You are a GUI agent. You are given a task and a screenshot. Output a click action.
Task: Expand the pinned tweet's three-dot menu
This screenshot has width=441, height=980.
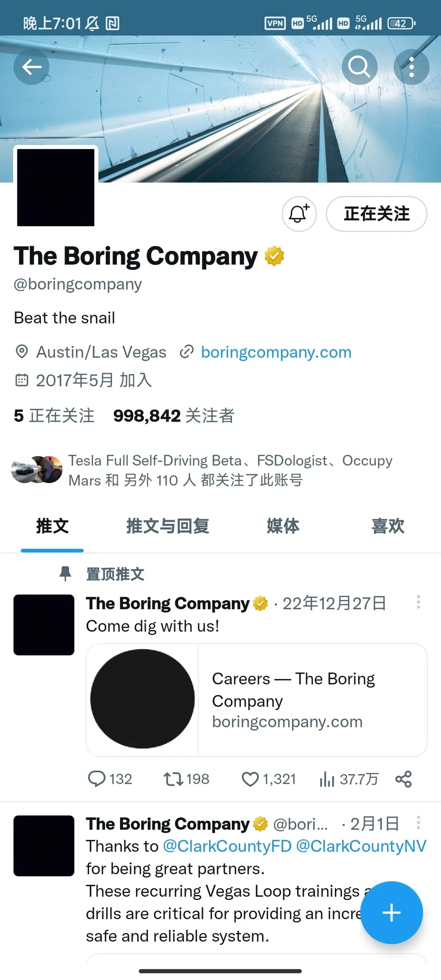tap(418, 602)
